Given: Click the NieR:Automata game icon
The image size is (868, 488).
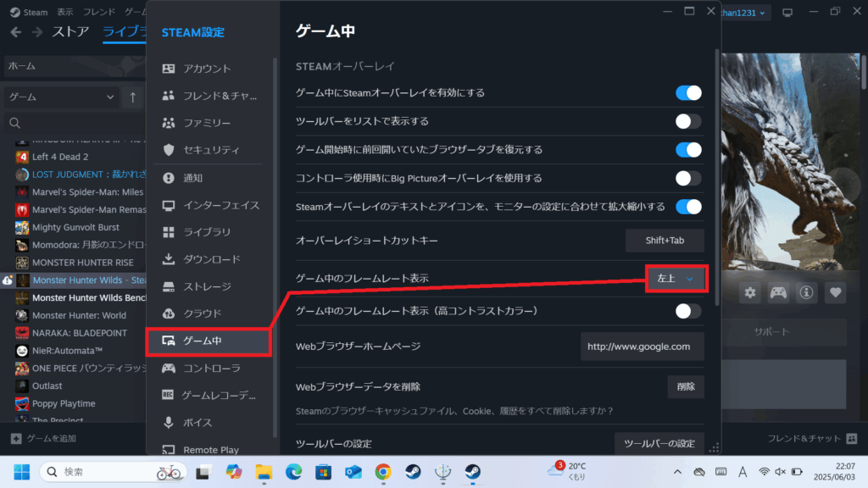Looking at the screenshot, I should pyautogui.click(x=21, y=351).
